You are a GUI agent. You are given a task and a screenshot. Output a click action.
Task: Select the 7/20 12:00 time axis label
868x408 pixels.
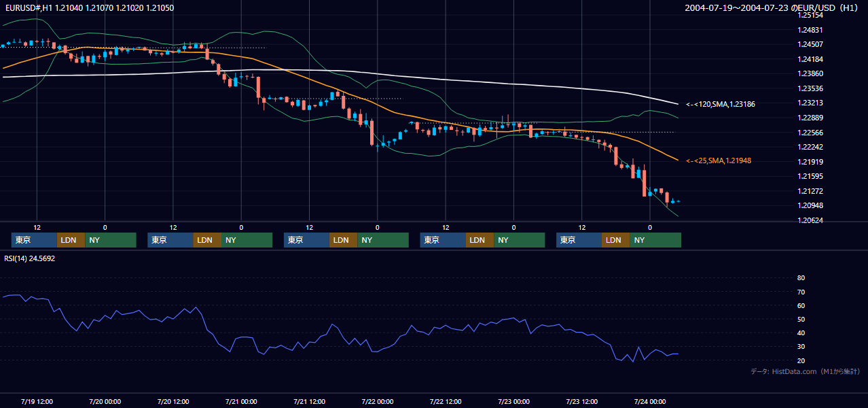pos(173,401)
